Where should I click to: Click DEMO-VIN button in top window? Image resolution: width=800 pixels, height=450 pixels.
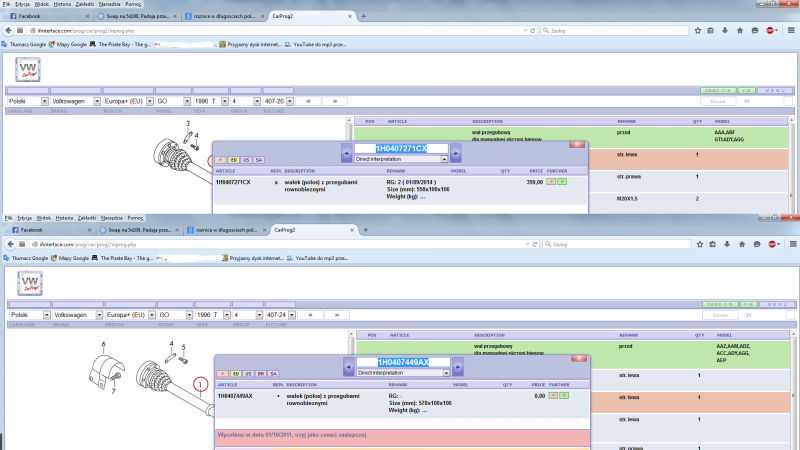pos(718,90)
